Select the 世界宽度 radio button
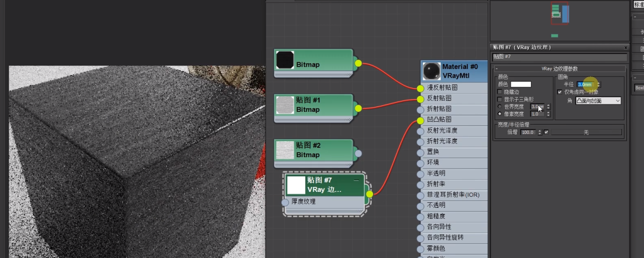The height and width of the screenshot is (258, 644). tap(500, 106)
